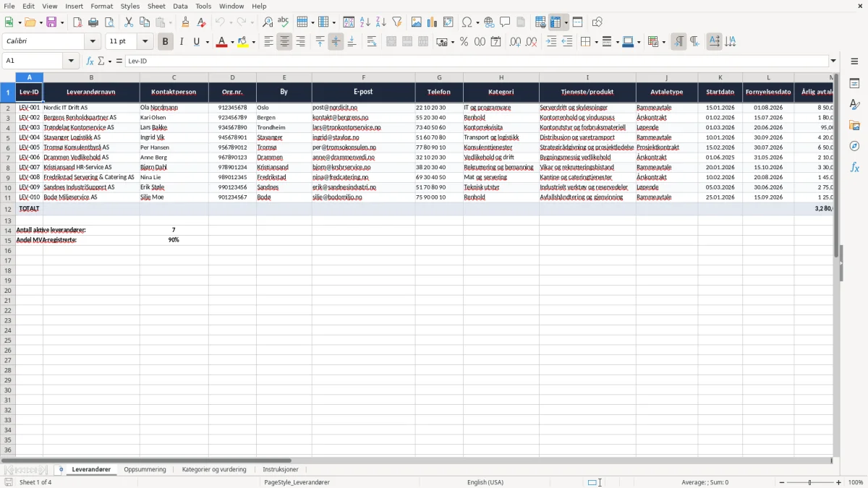Screen dimensions: 868x488
Task: Select the AutoFilter funnel icon
Action: tap(396, 22)
